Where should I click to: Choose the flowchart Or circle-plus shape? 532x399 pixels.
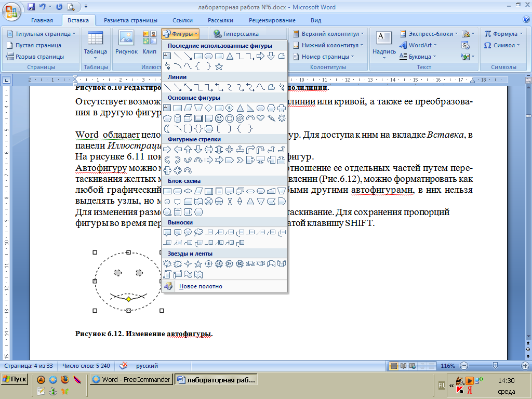[219, 202]
